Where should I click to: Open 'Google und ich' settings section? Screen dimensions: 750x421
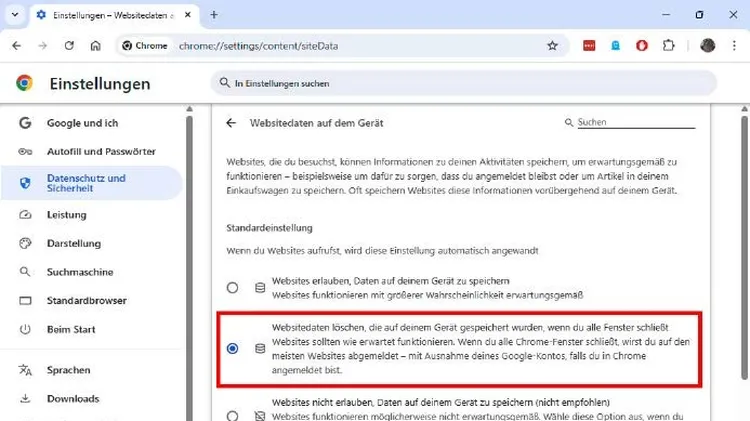tap(82, 123)
